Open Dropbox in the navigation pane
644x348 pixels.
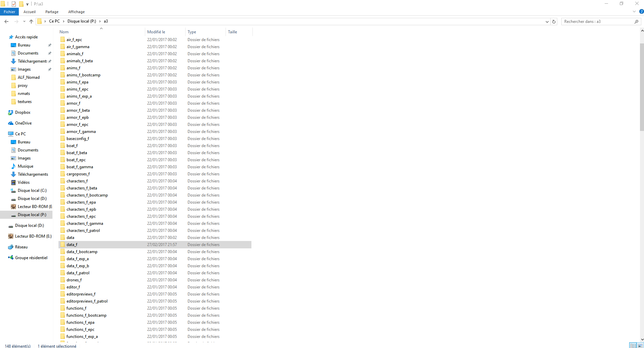[x=23, y=112]
